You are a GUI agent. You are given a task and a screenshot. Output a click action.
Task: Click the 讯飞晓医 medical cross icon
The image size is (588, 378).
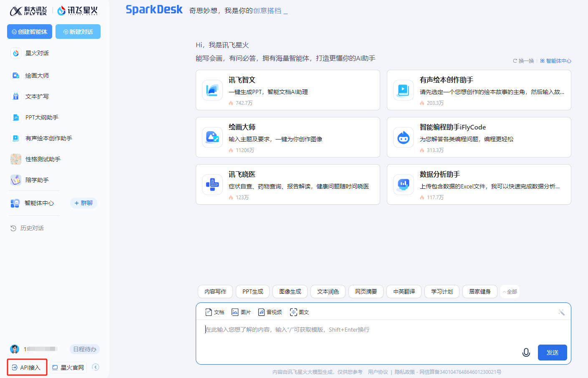(x=212, y=185)
